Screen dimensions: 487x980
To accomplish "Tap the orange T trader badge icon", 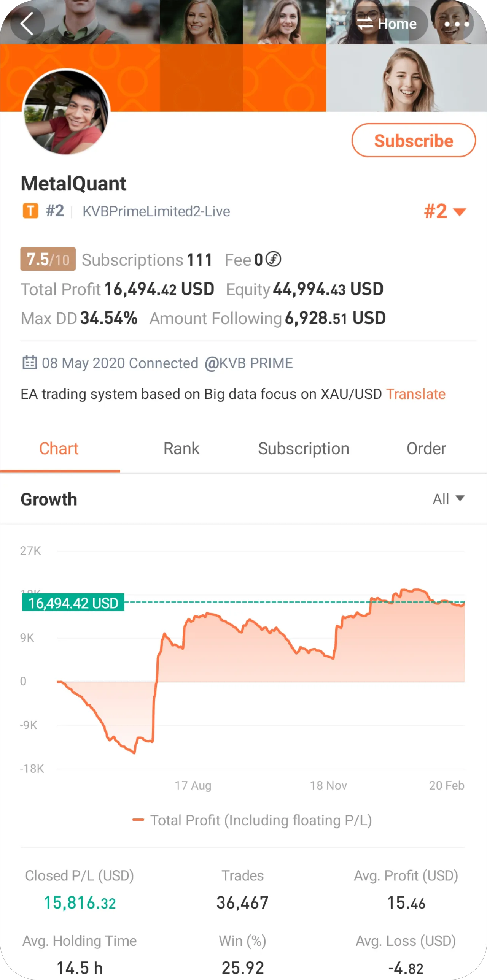I will click(x=30, y=211).
